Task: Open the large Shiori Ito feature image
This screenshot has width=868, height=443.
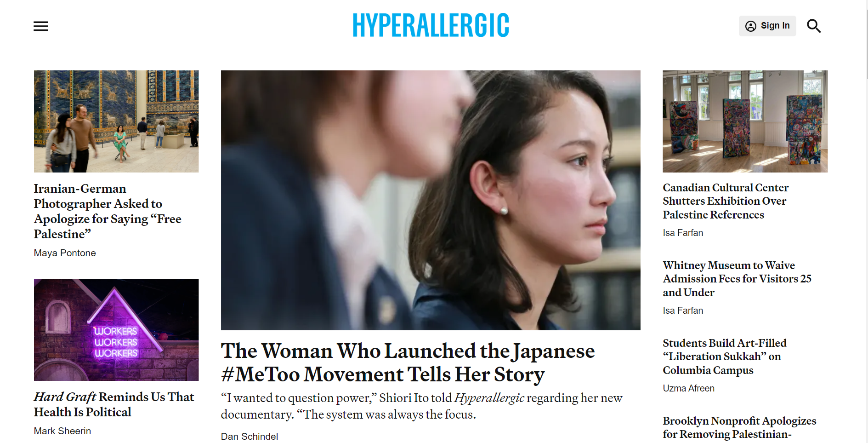Action: point(431,200)
